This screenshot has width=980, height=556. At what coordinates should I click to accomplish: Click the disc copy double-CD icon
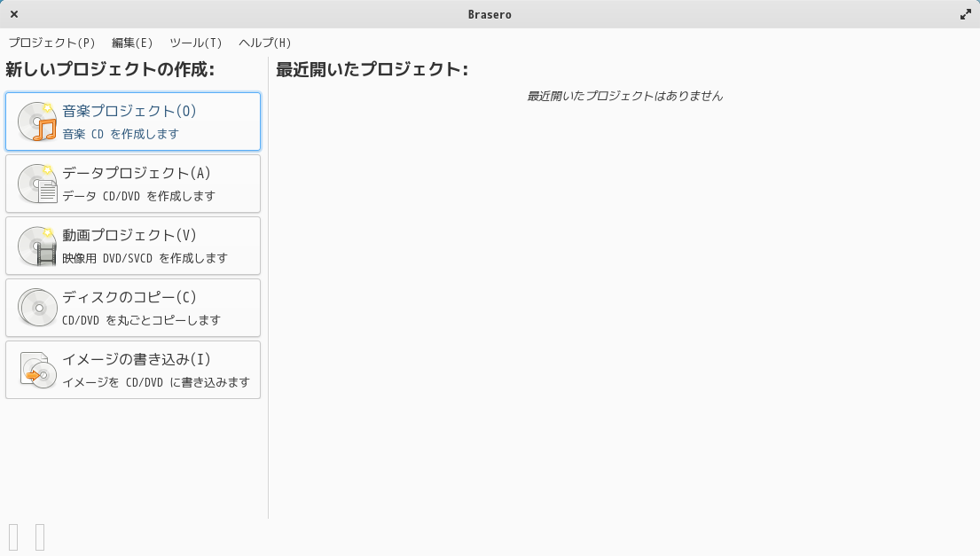[x=37, y=308]
